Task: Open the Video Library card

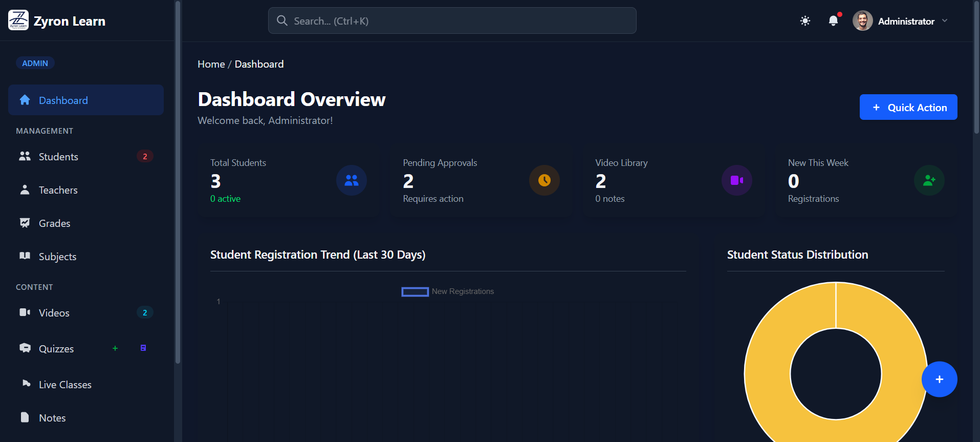Action: (x=673, y=181)
